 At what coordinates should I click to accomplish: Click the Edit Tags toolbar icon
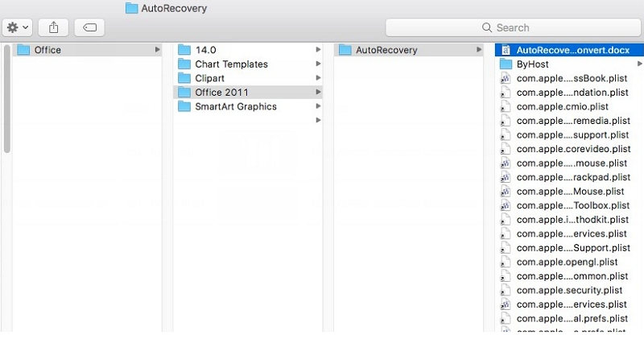[x=89, y=27]
